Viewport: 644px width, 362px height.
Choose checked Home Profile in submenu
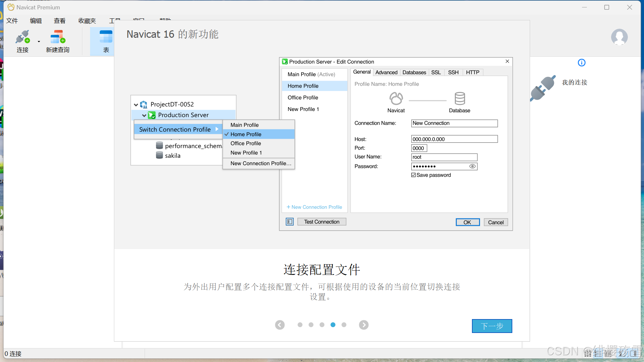259,134
